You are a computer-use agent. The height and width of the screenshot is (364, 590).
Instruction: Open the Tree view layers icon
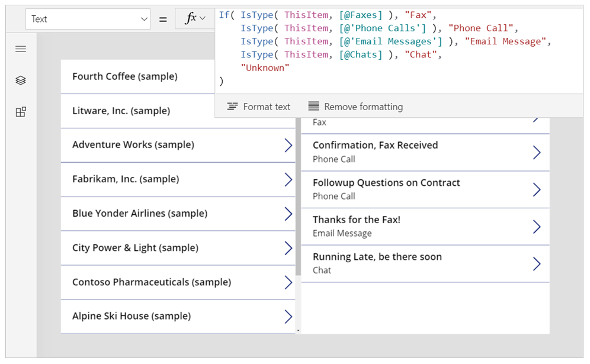pyautogui.click(x=21, y=80)
